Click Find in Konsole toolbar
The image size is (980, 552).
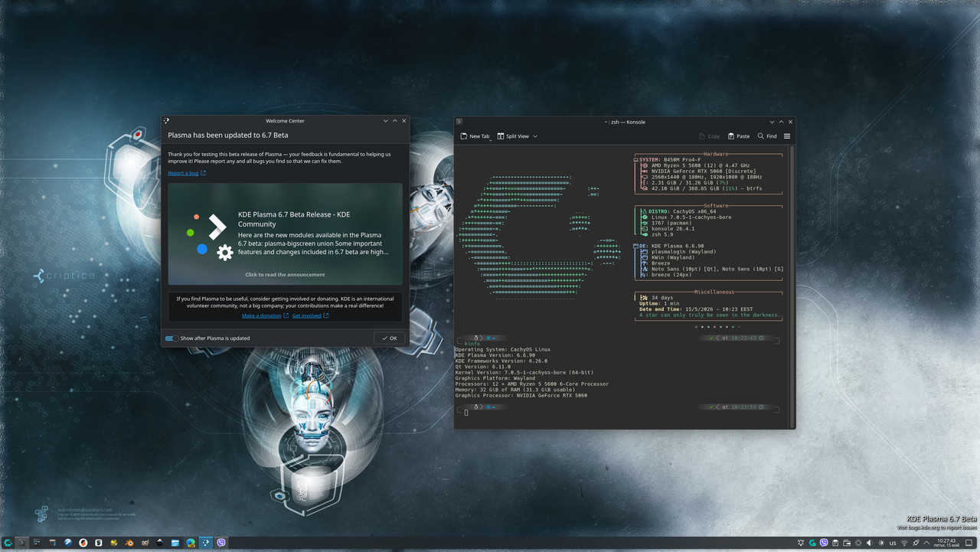(767, 136)
